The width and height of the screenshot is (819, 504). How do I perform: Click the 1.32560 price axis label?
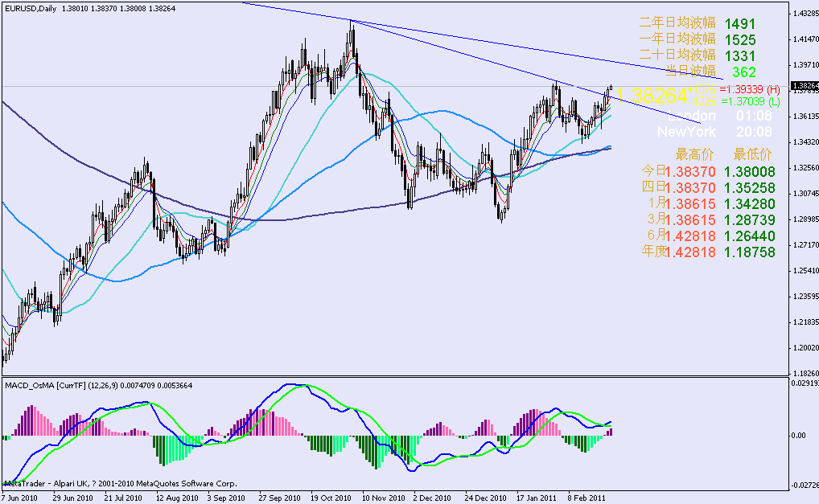click(806, 168)
